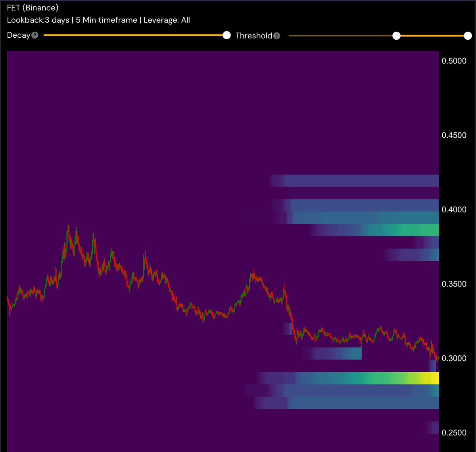The width and height of the screenshot is (476, 452).
Task: Click the right Threshold slider handle
Action: (468, 36)
